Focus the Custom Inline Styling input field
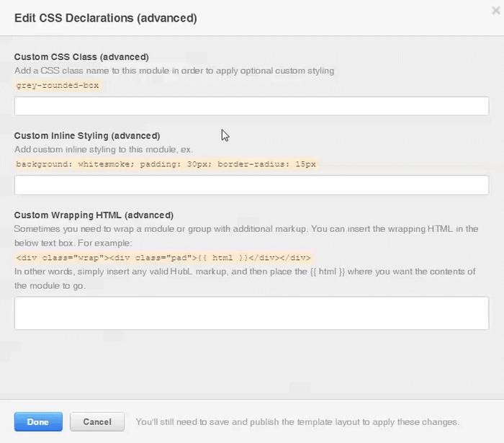504x443 pixels. coord(251,185)
